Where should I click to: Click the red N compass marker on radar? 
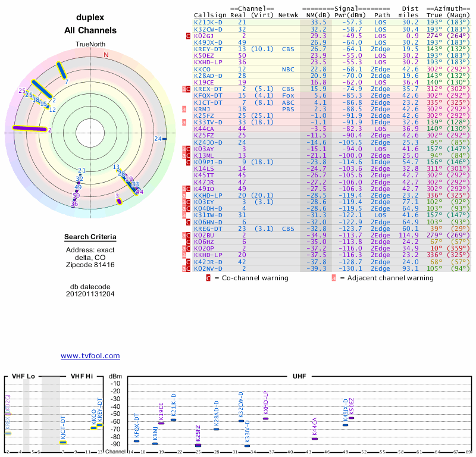(x=107, y=55)
